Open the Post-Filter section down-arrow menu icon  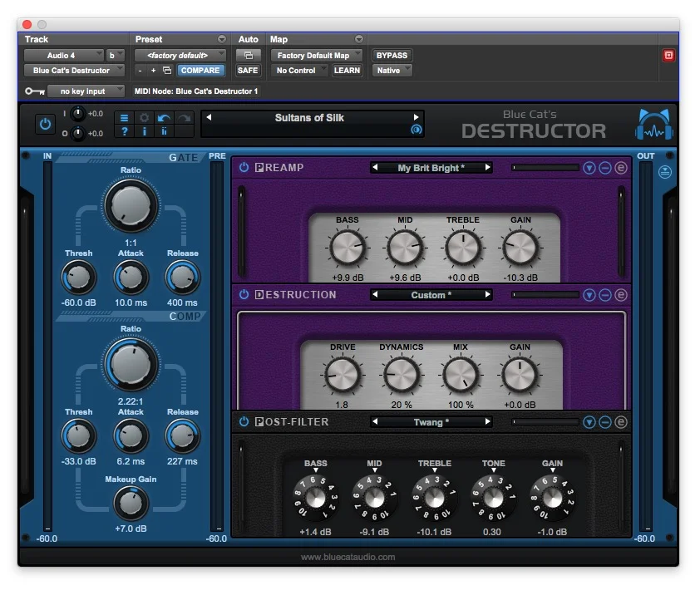(x=589, y=422)
